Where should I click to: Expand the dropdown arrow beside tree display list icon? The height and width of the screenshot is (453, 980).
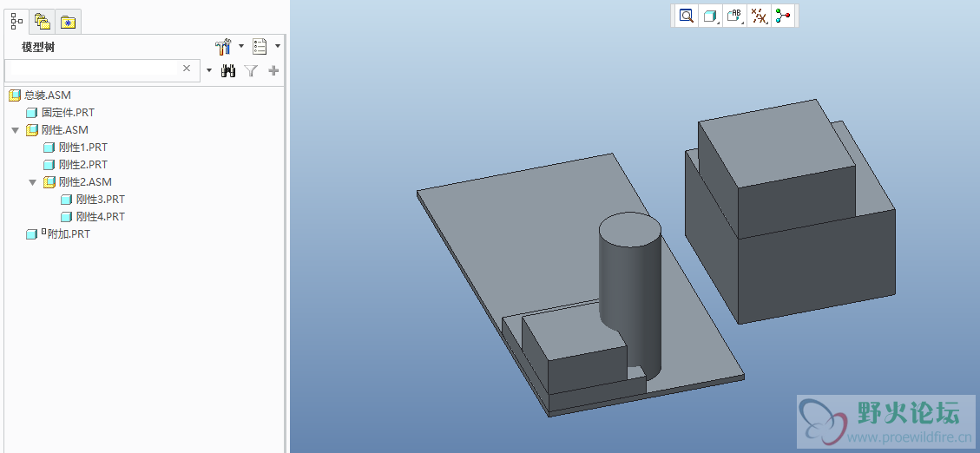tap(278, 46)
